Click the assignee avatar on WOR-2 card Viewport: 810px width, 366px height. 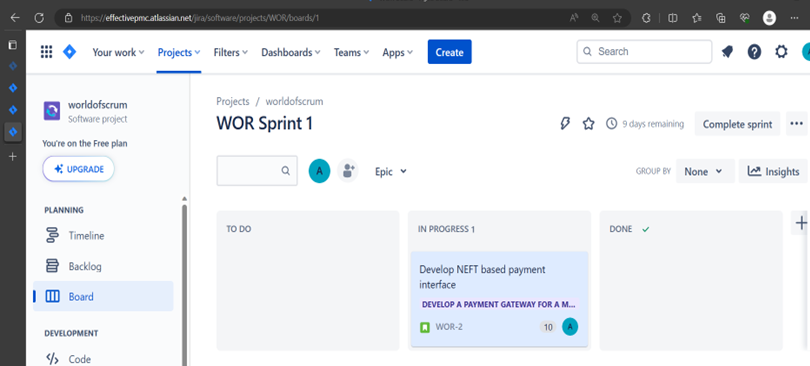(570, 327)
